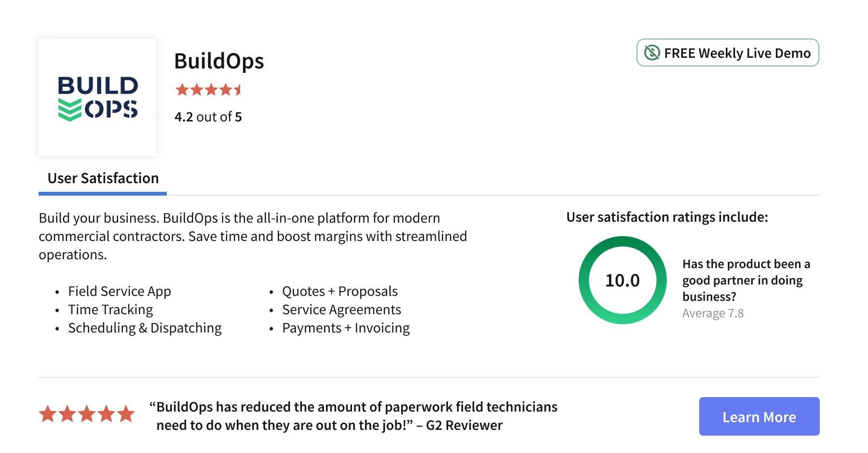Select the Field Service App list item
This screenshot has height=453, width=868.
coord(120,291)
